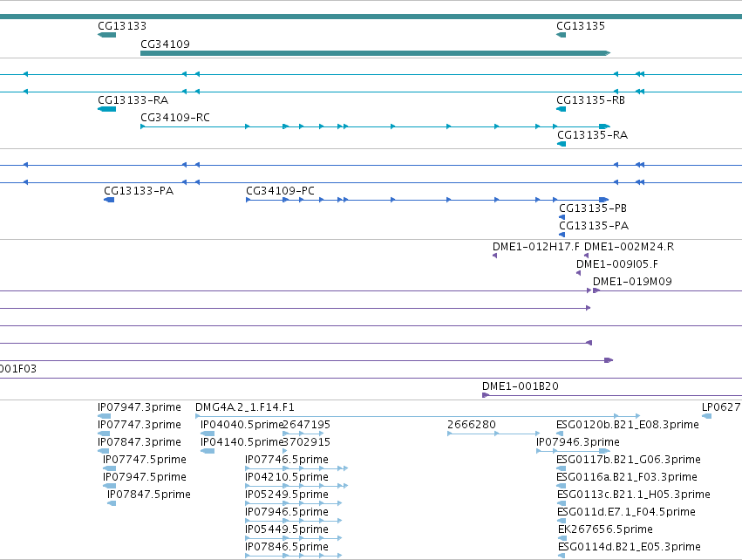
Task: Click the IP04040.5prime EST block
Action: (208, 434)
